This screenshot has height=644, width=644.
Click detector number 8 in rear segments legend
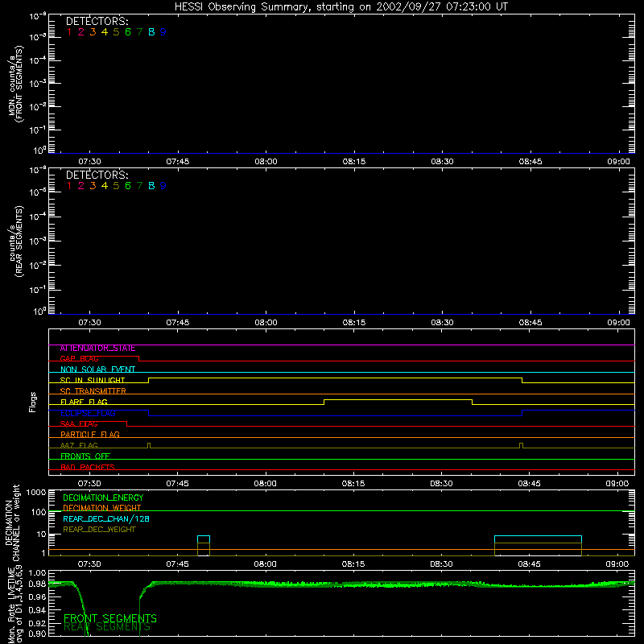[x=151, y=186]
